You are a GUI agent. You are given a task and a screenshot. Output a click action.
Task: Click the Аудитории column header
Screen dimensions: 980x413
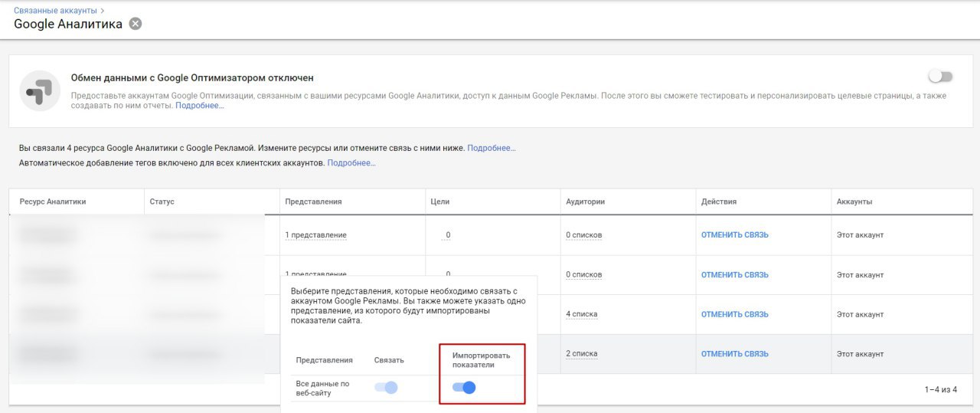[586, 202]
